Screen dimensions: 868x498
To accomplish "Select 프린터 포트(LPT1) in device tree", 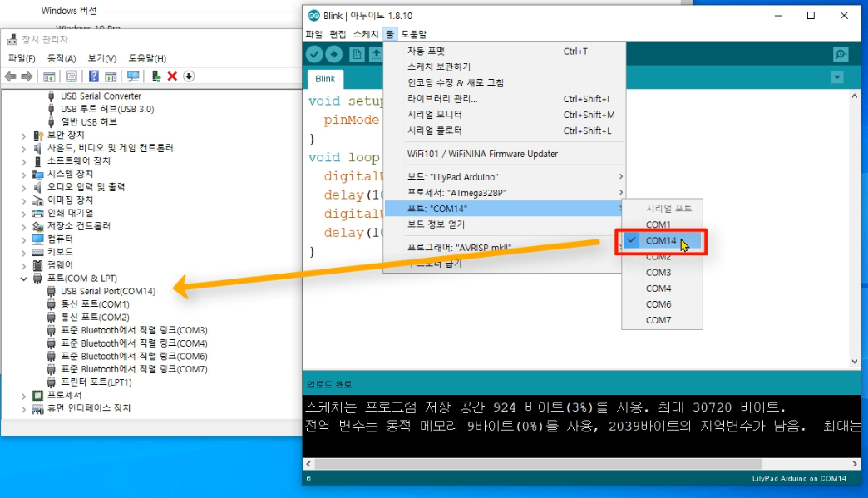I will (96, 382).
